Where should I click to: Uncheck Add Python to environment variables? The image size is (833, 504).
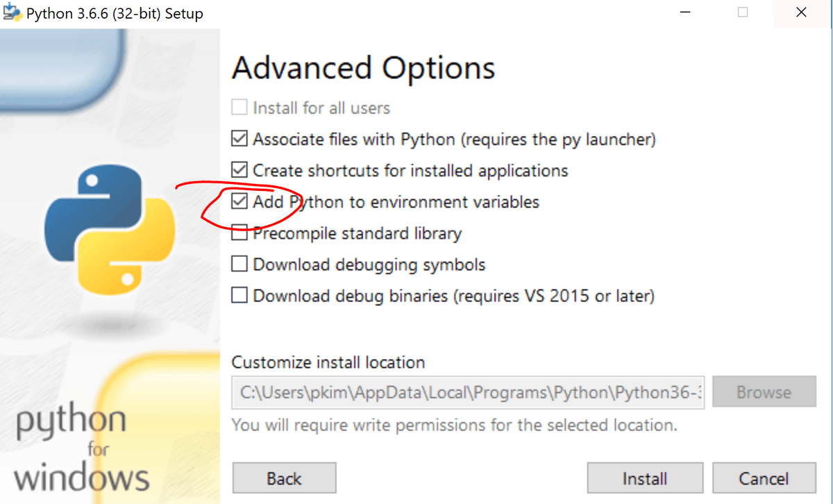239,202
